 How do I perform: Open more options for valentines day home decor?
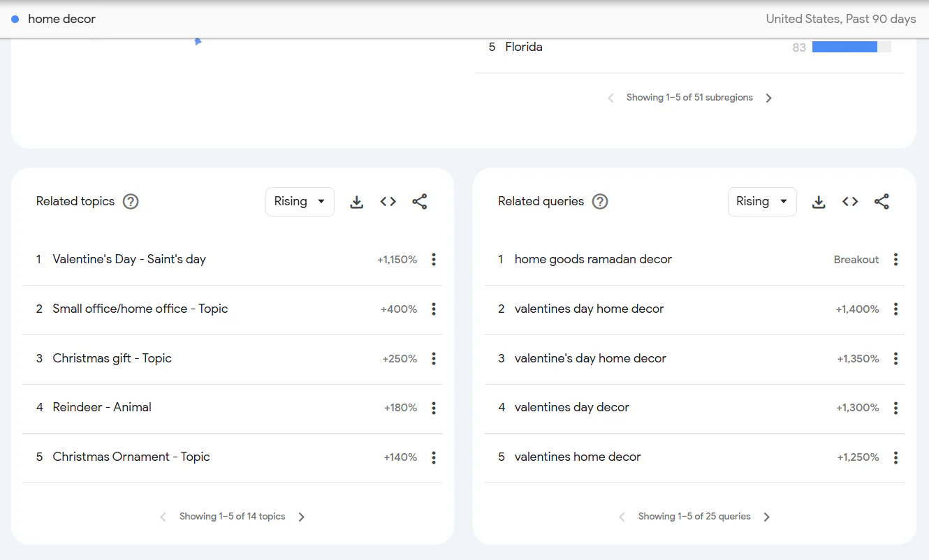coord(896,309)
